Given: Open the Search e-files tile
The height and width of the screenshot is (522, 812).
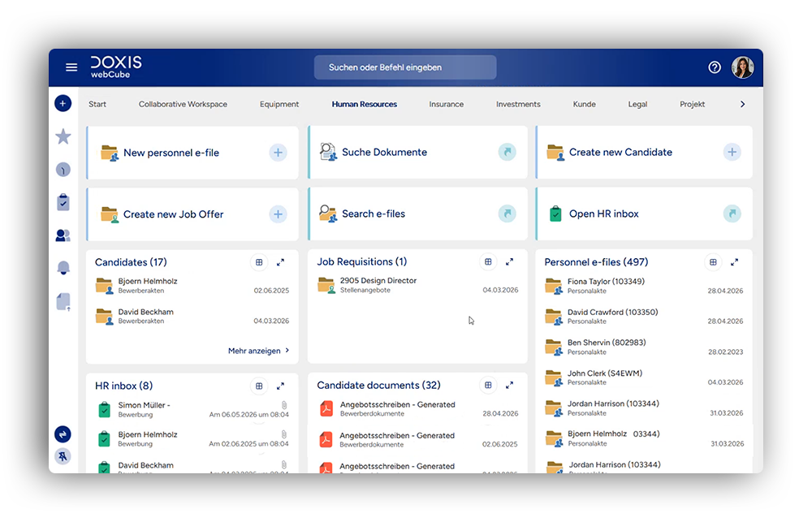Looking at the screenshot, I should pos(417,214).
